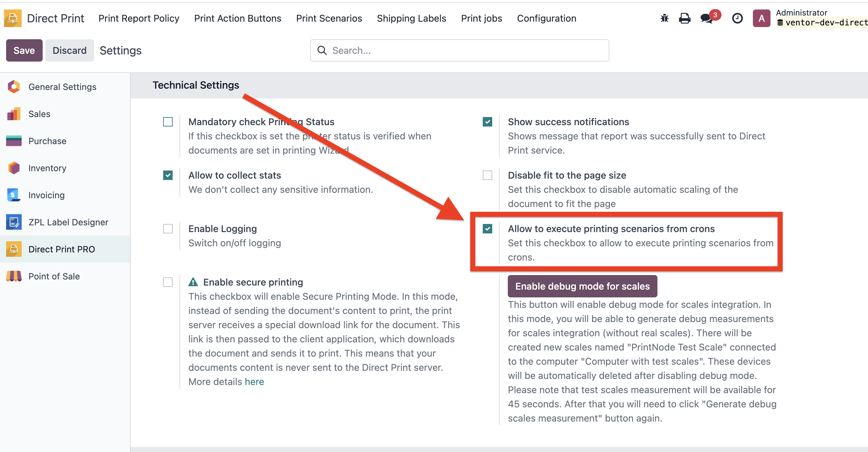Open the Print Scenarios menu
This screenshot has height=452, width=868.
pos(329,18)
